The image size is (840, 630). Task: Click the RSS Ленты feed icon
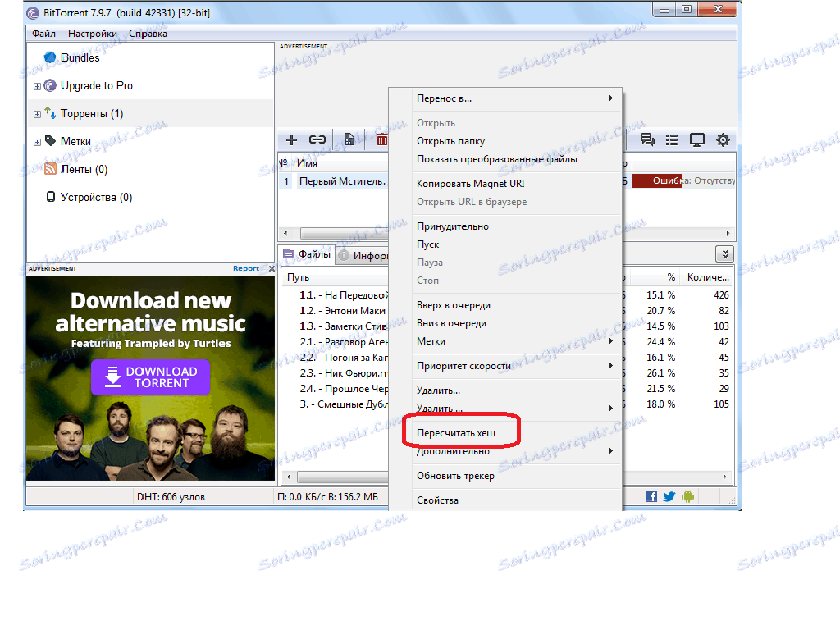(50, 169)
